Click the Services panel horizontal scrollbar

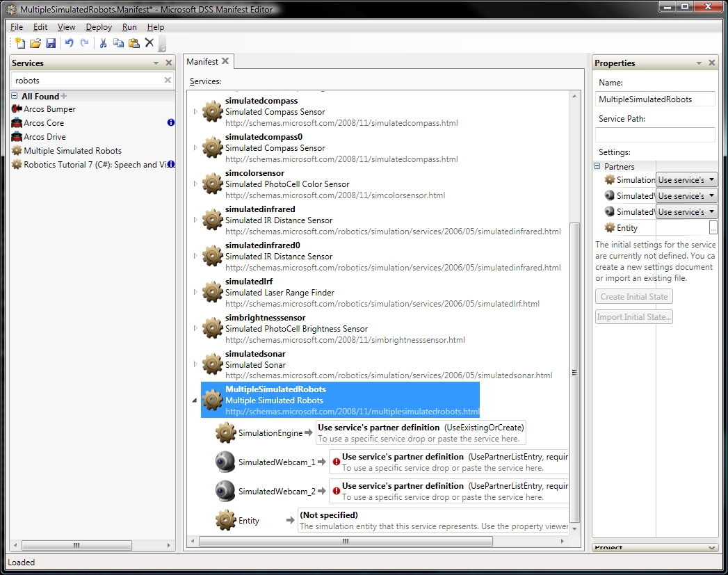pos(76,545)
